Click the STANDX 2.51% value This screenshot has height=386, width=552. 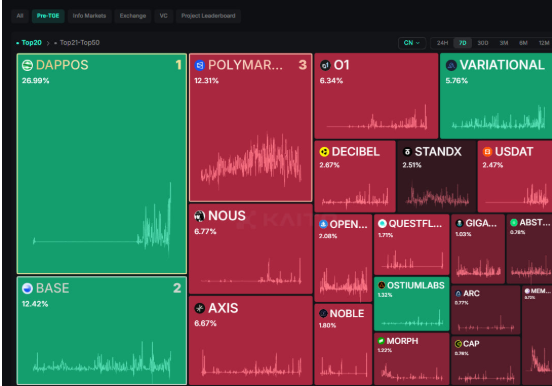click(x=412, y=165)
